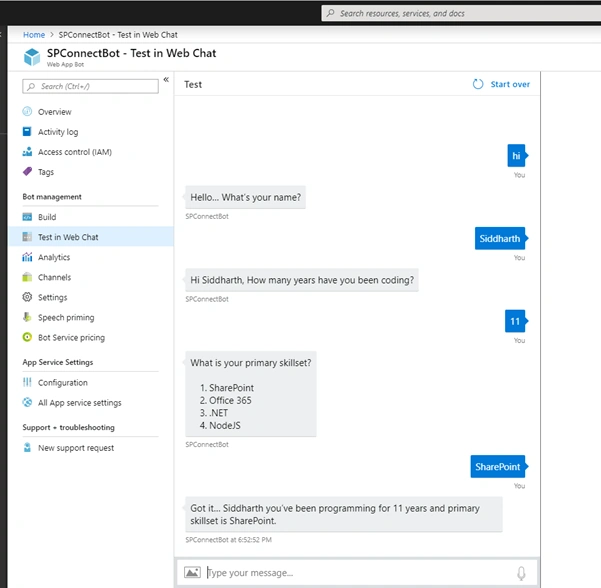601x588 pixels.
Task: Click the magnifier icon in top search bar
Action: [x=330, y=13]
